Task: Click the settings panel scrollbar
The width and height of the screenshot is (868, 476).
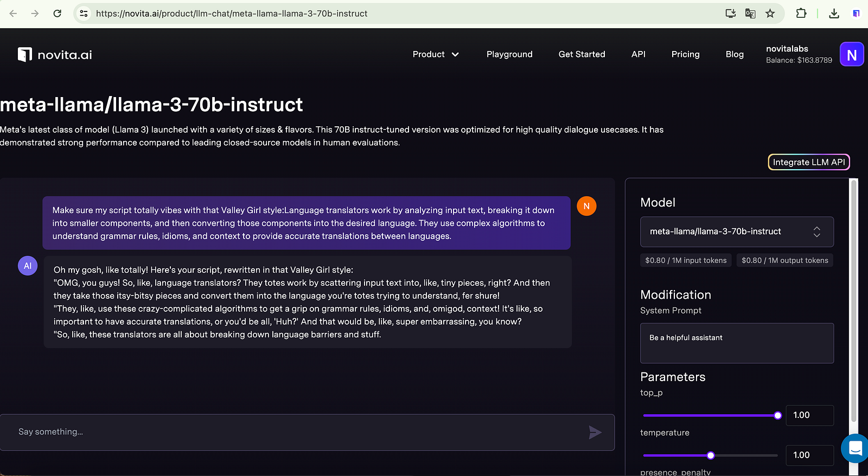Action: (x=853, y=301)
